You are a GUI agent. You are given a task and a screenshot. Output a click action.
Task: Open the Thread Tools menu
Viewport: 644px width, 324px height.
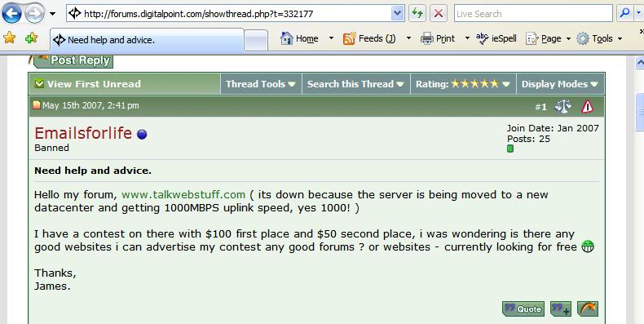tap(261, 84)
